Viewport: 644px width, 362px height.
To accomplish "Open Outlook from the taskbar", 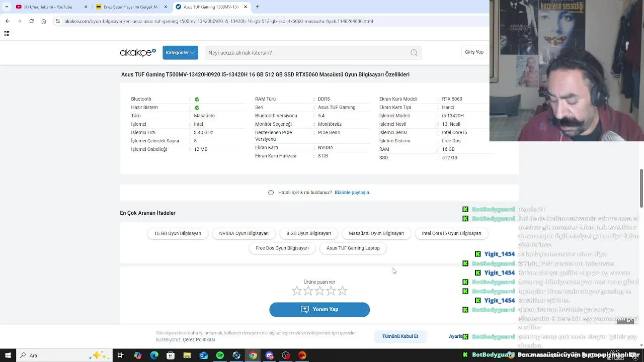I will (x=203, y=355).
